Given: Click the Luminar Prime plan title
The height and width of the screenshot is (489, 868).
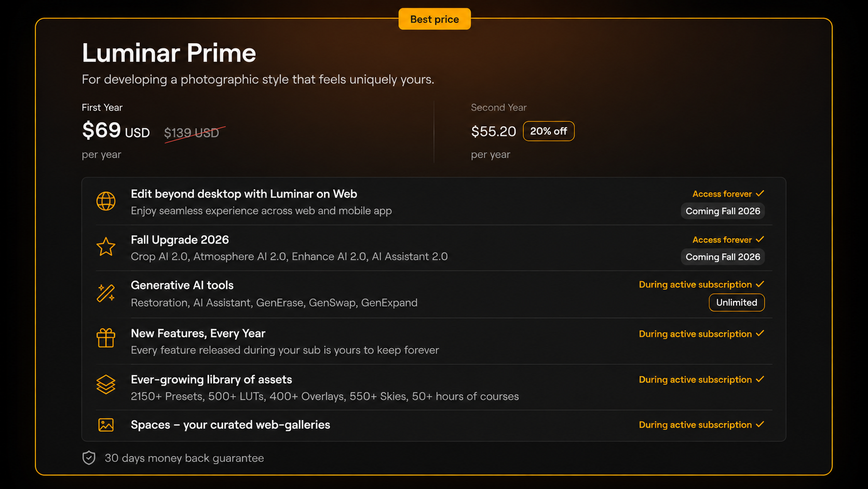Looking at the screenshot, I should [x=169, y=53].
